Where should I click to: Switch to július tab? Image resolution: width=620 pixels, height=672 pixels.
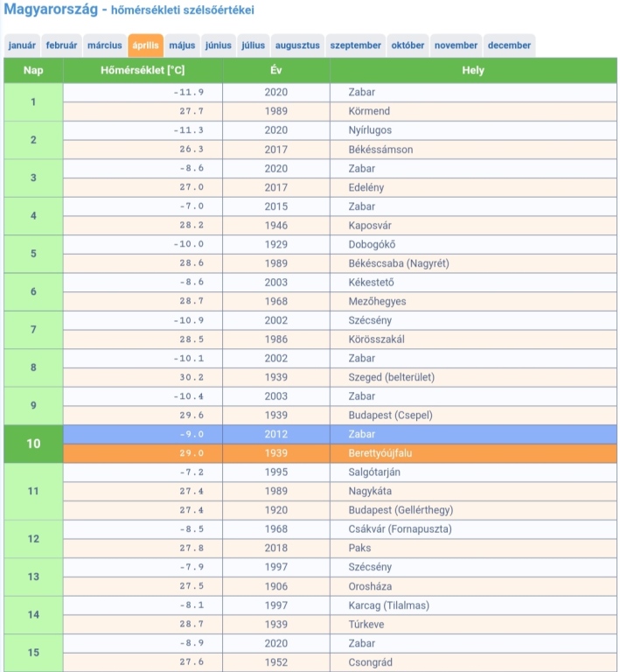253,45
